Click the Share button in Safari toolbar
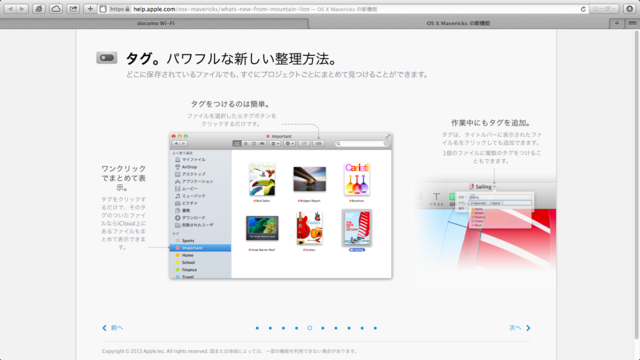Screen dimensions: 640x360 73,9
